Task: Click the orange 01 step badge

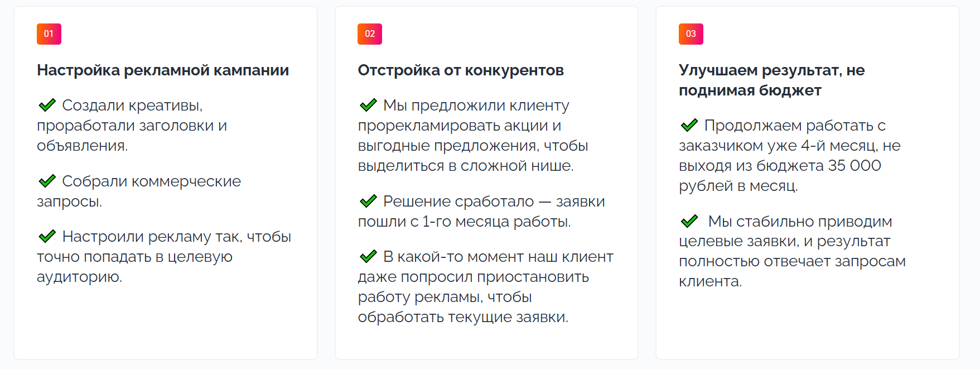Action: click(49, 34)
